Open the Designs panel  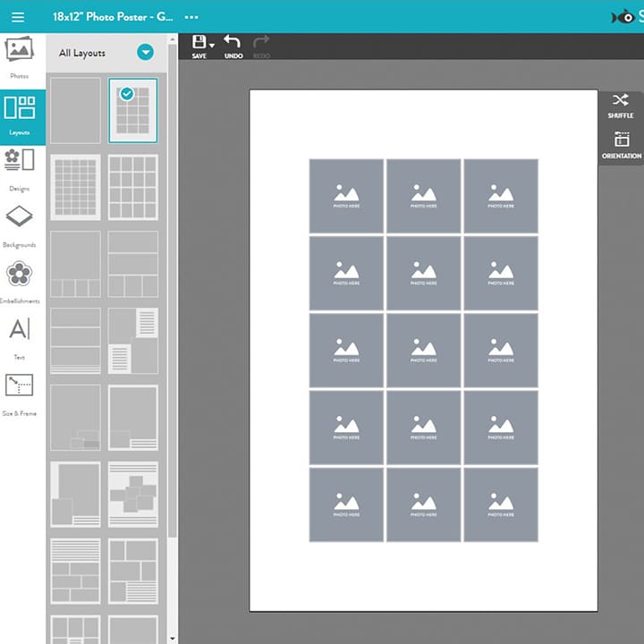[20, 170]
